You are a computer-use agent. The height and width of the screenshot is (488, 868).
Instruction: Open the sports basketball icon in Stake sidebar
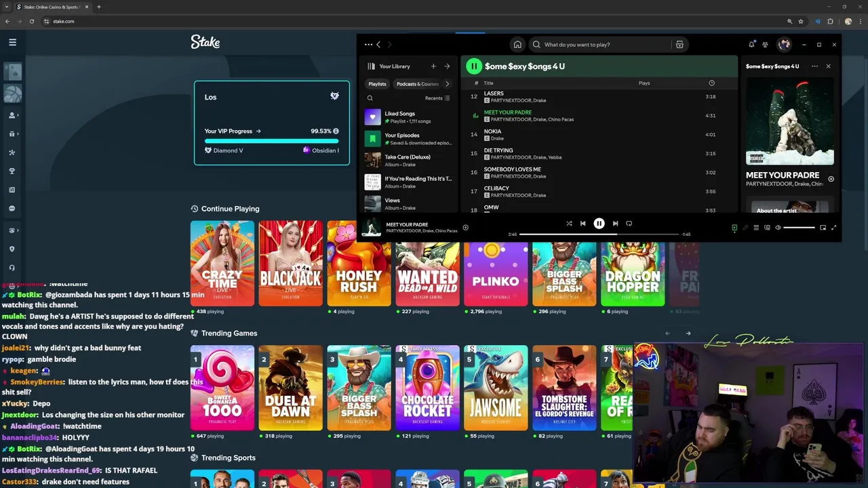coord(12,94)
